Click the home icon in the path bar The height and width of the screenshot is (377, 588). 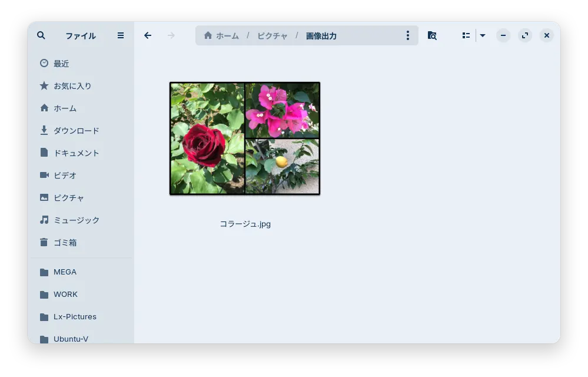(x=208, y=35)
